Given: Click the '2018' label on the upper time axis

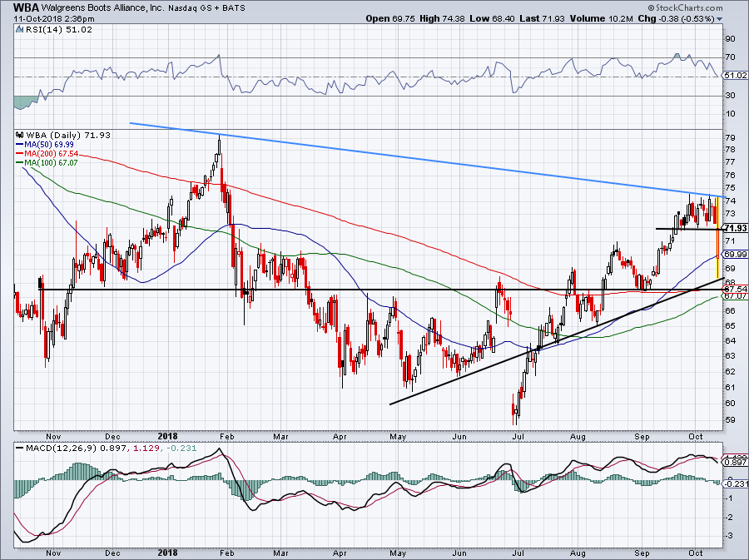Looking at the screenshot, I should coord(167,436).
